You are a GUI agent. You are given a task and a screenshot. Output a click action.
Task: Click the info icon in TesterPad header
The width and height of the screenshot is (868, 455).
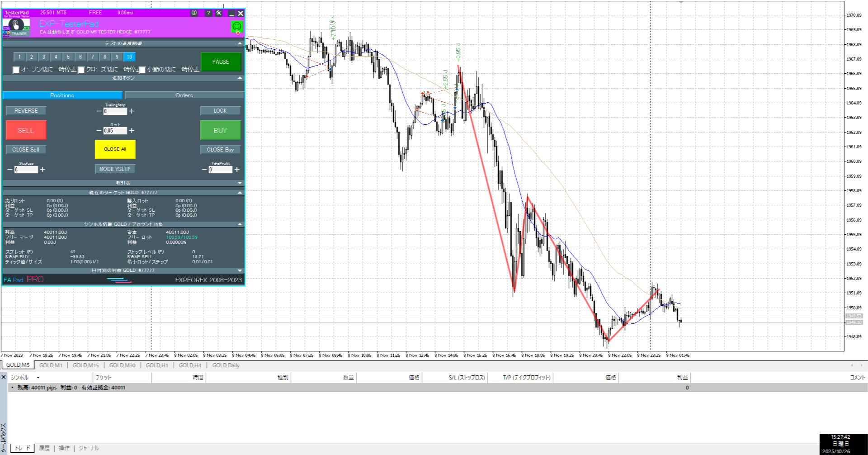point(194,13)
